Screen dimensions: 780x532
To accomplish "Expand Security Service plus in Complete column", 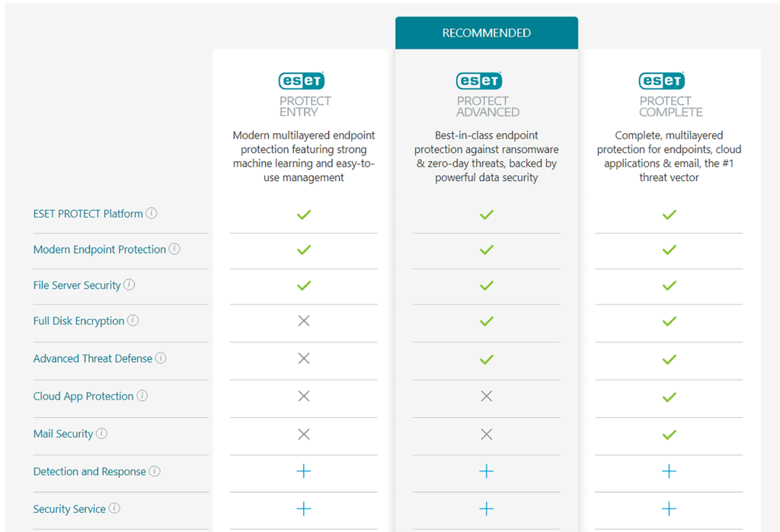I will tap(669, 509).
